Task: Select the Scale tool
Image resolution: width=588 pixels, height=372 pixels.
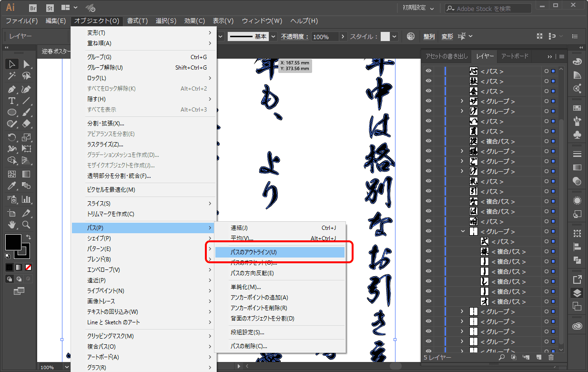Action: [27, 137]
